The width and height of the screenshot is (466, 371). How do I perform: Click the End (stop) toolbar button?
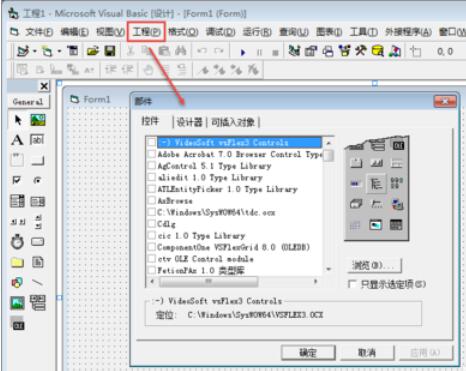point(275,52)
